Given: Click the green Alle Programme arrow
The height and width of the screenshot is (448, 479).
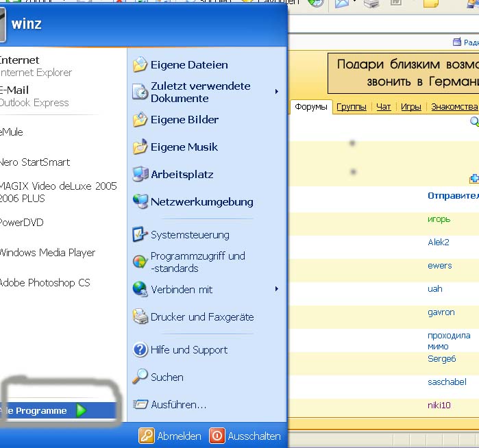Looking at the screenshot, I should [x=82, y=410].
